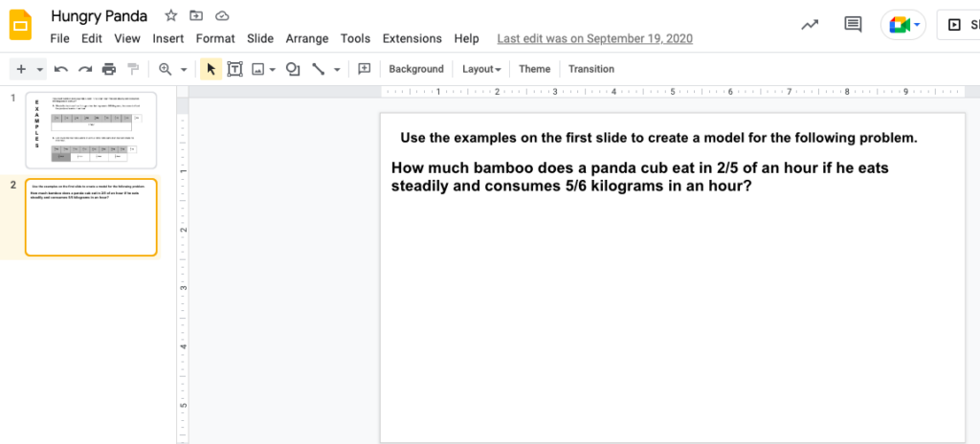The image size is (980, 444).
Task: Select the shape tool
Action: [293, 69]
